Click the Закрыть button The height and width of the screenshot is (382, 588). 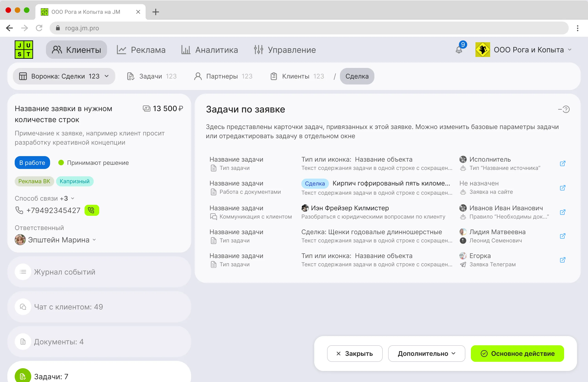(355, 353)
